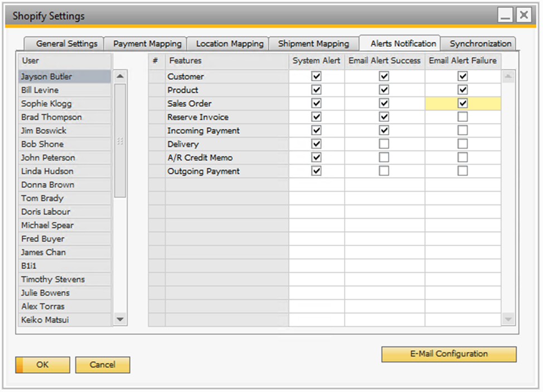Open the Shipment Mapping tab
543x392 pixels.
click(x=313, y=43)
